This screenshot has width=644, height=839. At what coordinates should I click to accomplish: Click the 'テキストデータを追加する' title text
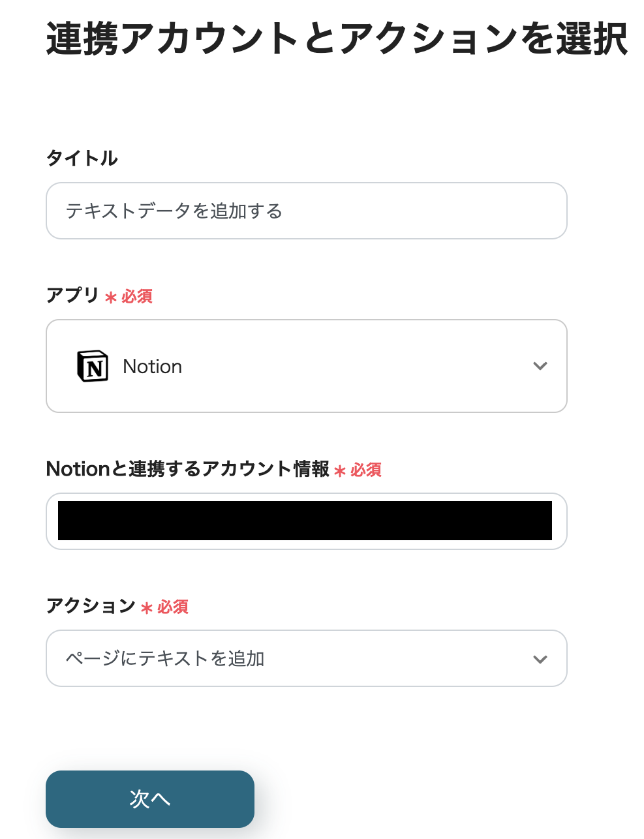(174, 211)
